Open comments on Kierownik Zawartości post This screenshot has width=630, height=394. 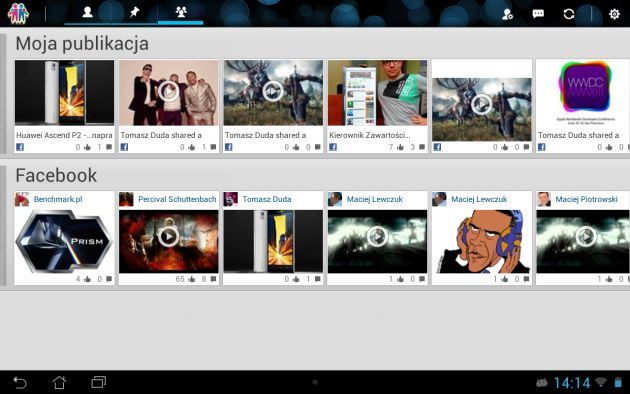tap(422, 147)
